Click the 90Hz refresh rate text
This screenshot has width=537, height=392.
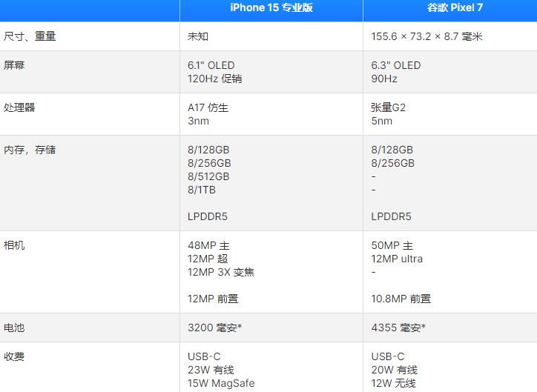(384, 79)
